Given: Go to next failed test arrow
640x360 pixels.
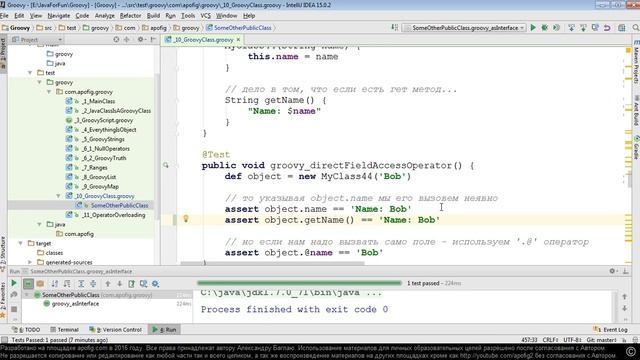Looking at the screenshot, I should (120, 283).
